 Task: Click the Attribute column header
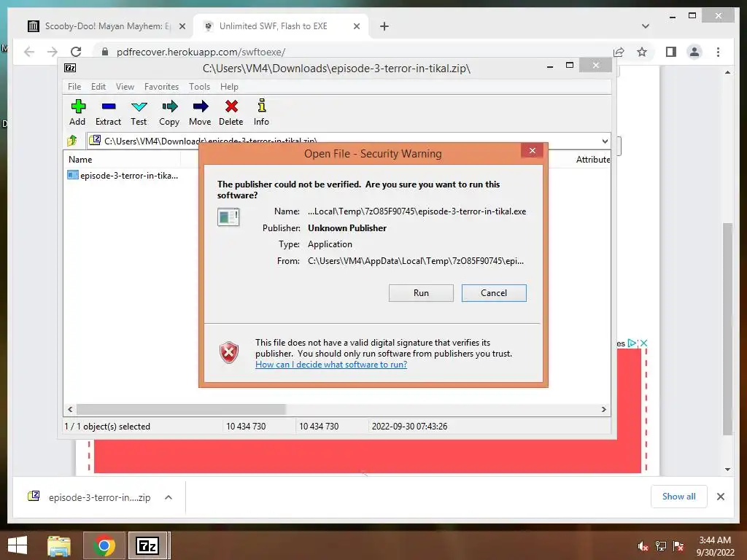[x=592, y=160]
